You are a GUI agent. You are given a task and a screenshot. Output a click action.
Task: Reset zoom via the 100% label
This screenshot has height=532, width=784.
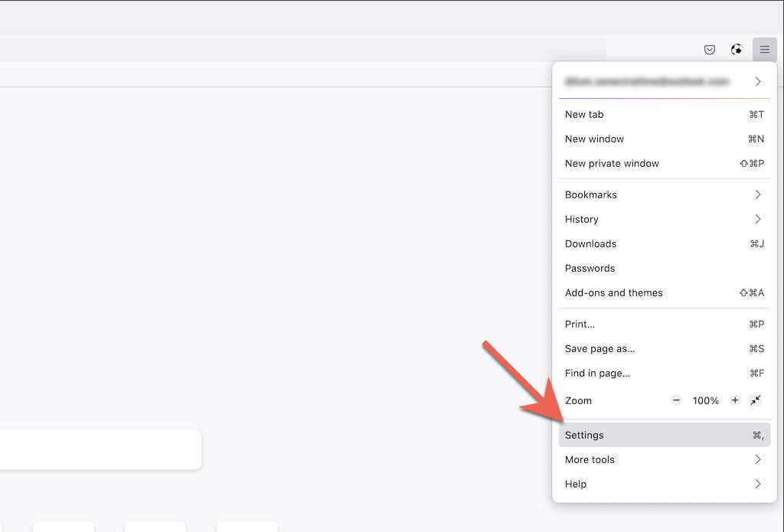pyautogui.click(x=705, y=400)
